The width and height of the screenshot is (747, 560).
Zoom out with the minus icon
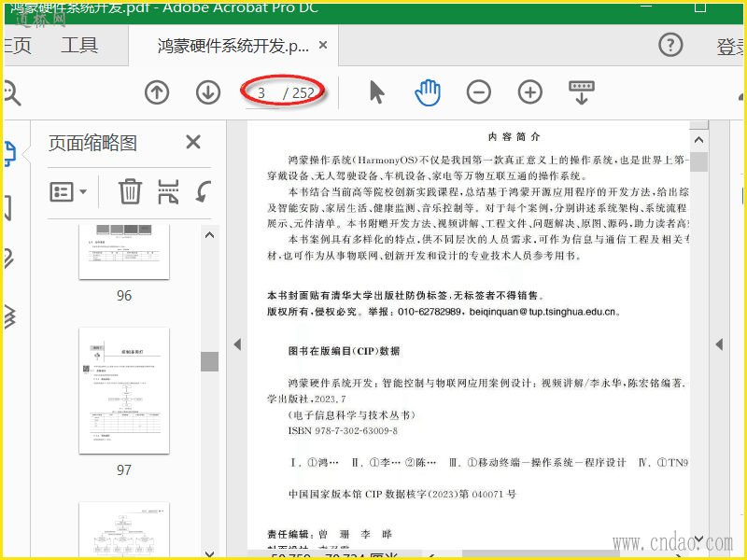click(x=479, y=92)
